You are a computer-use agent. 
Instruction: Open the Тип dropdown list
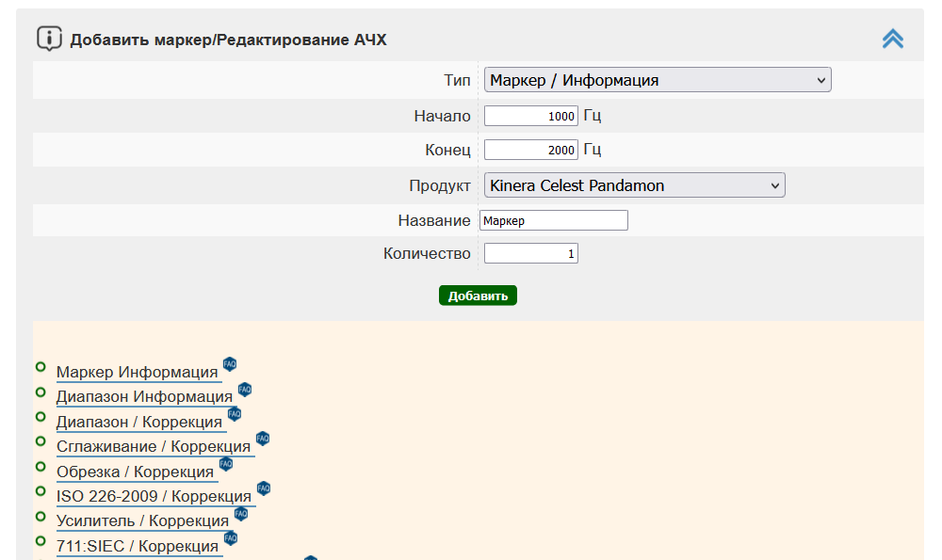coord(658,81)
